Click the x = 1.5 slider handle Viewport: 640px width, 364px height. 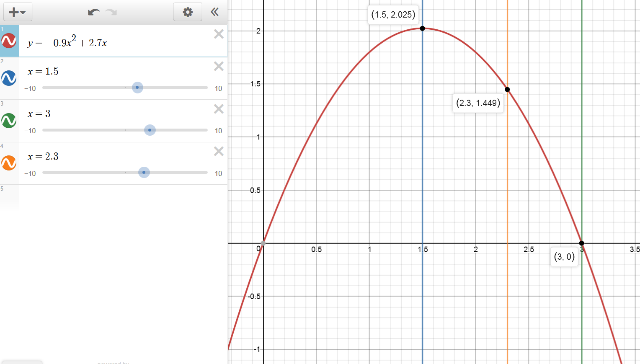[x=137, y=88]
